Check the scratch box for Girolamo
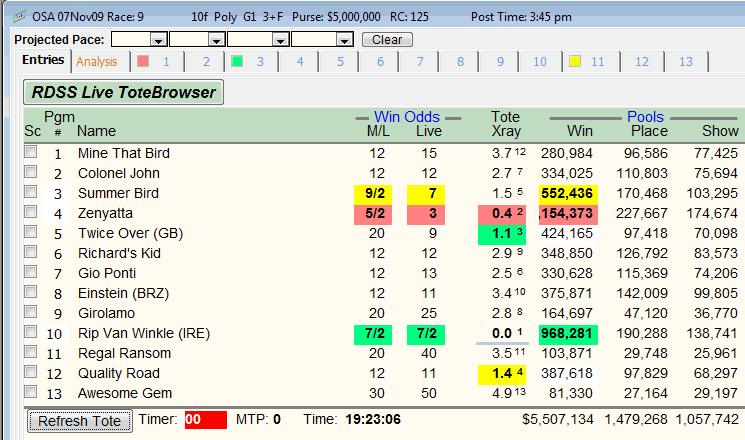 pyautogui.click(x=31, y=311)
